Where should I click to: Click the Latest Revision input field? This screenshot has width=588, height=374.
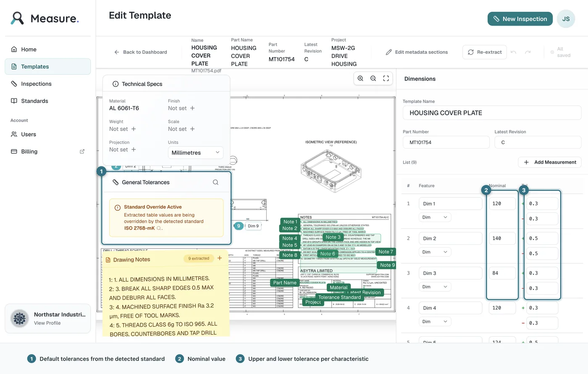538,142
